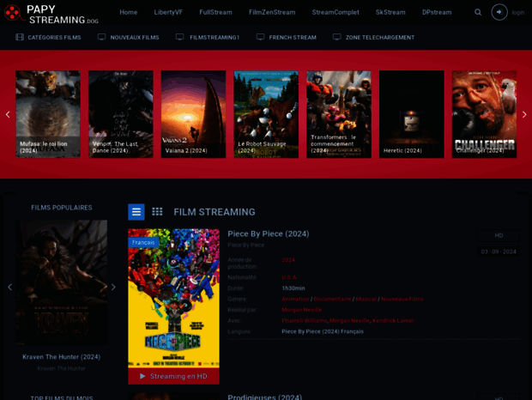Open the Nouveaux Films section
This screenshot has width=532, height=400.
click(x=135, y=37)
